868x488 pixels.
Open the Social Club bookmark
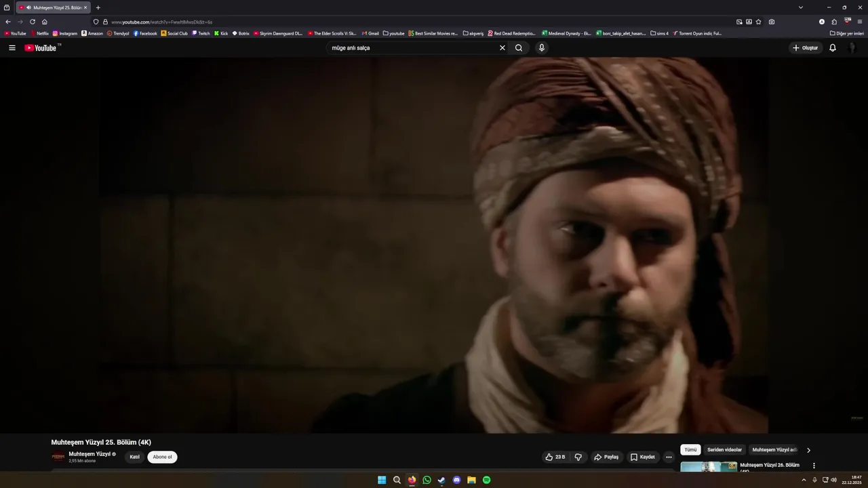(174, 33)
